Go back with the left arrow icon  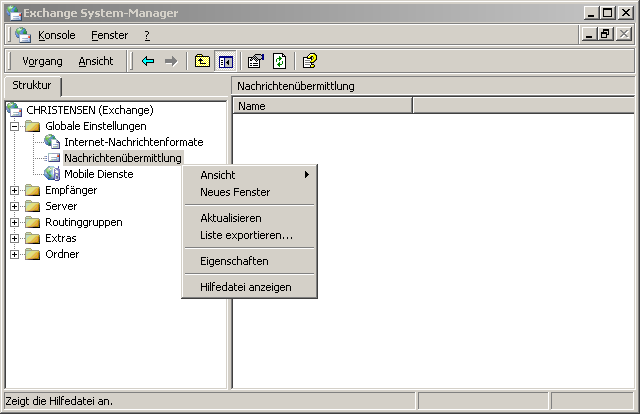pyautogui.click(x=148, y=61)
